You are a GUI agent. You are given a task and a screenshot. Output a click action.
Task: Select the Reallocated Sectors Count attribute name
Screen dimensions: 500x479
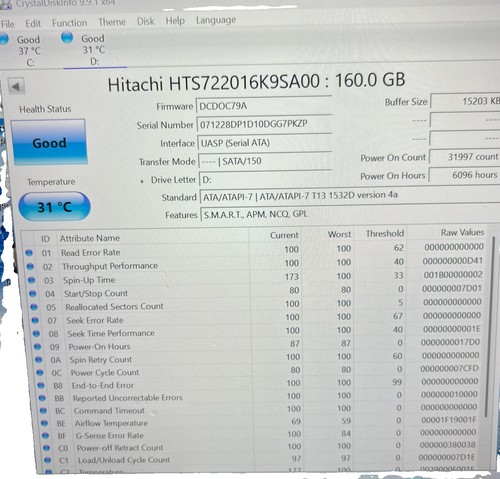(114, 306)
